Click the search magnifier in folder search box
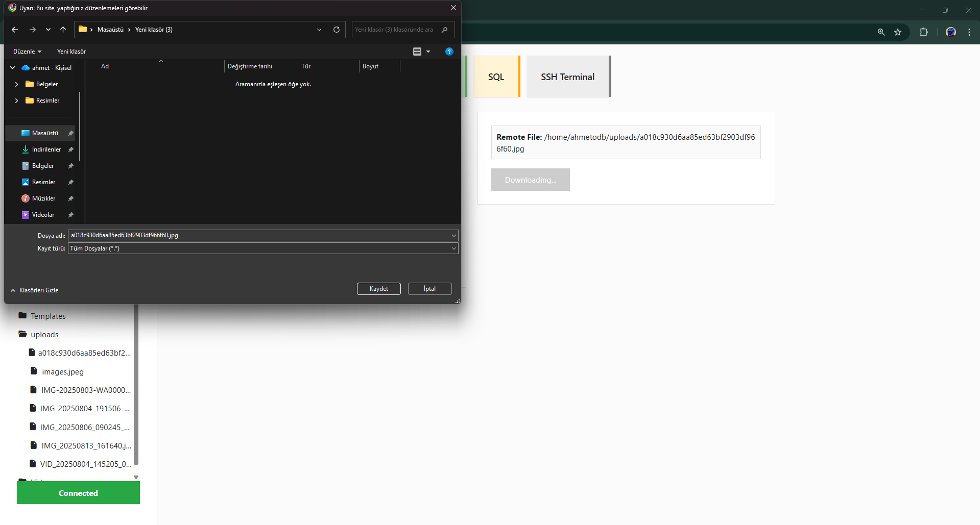 (x=445, y=30)
